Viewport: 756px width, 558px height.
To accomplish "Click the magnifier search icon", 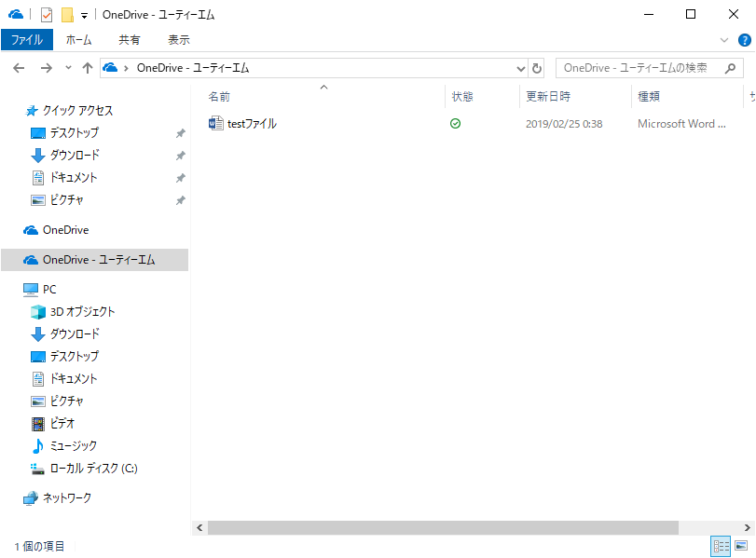I will pyautogui.click(x=730, y=68).
